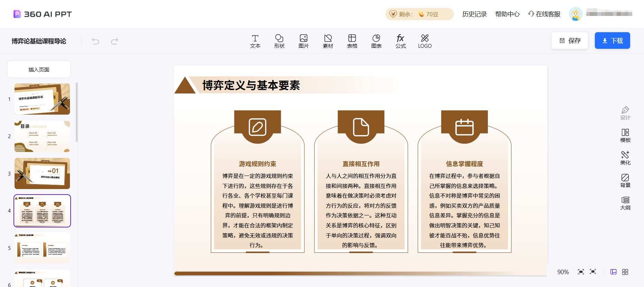The width and height of the screenshot is (644, 287).
Task: Click the document title 博弈论基础课程导论
Action: (39, 41)
